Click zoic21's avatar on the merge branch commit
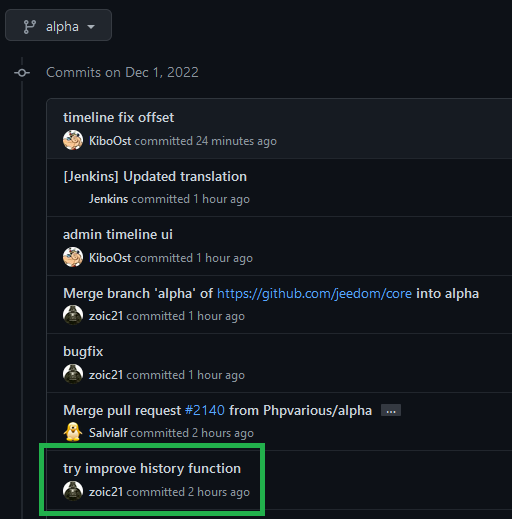The height and width of the screenshot is (519, 512). click(x=73, y=315)
